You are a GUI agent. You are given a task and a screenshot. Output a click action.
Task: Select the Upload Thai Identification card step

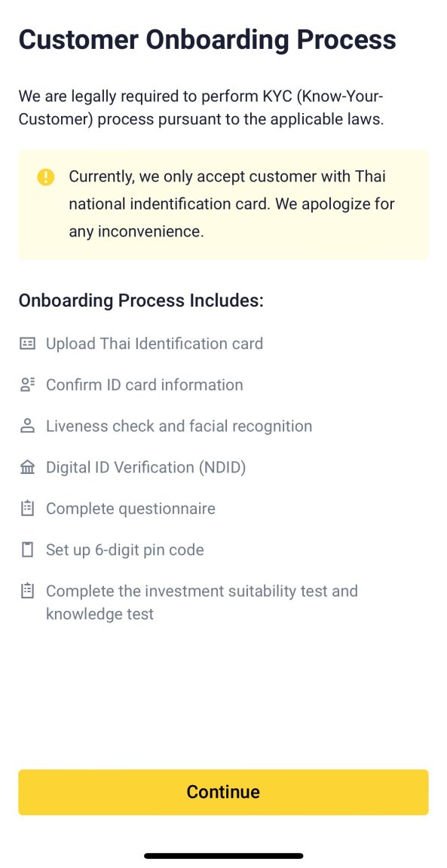tap(154, 344)
